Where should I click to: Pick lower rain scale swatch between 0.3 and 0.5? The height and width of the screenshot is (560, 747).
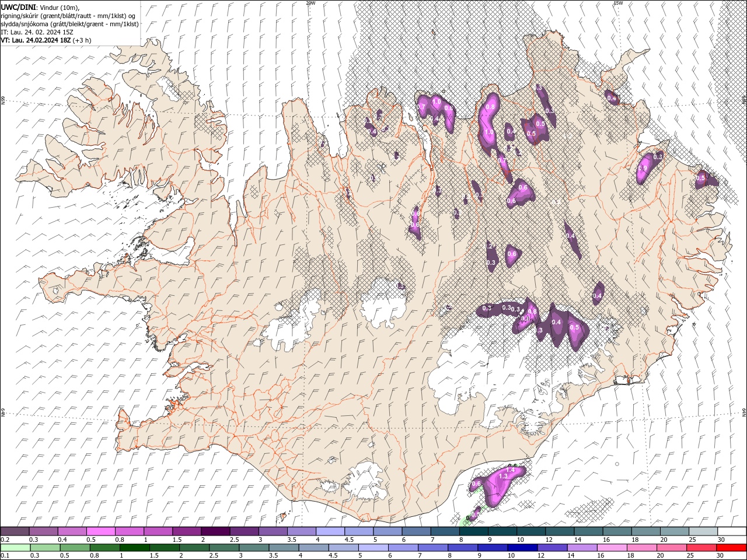[45, 548]
